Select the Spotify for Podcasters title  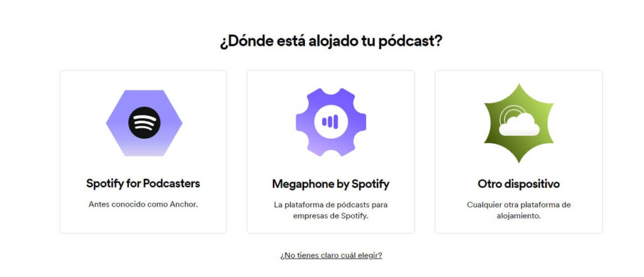[x=143, y=183]
